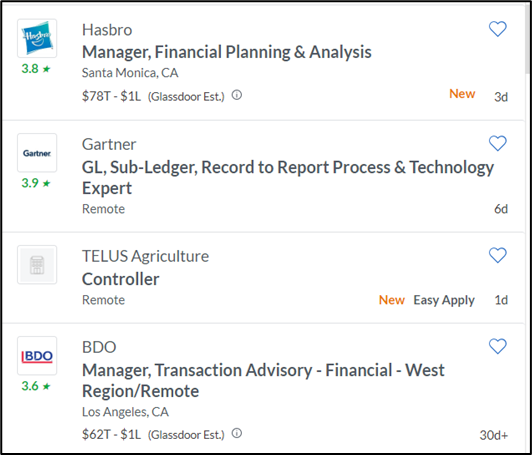Viewport: 532px width, 455px height.
Task: Show salary info icon for Hasbro estimate
Action: (236, 95)
